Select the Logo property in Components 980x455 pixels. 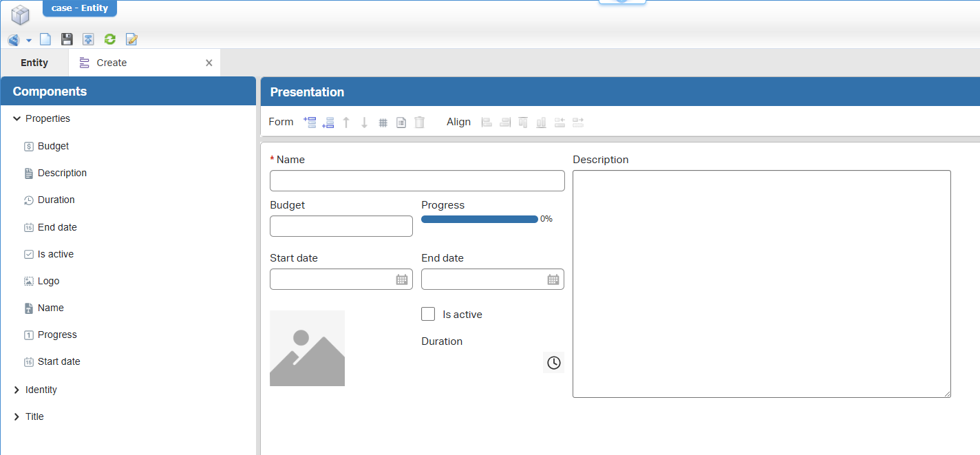tap(48, 281)
